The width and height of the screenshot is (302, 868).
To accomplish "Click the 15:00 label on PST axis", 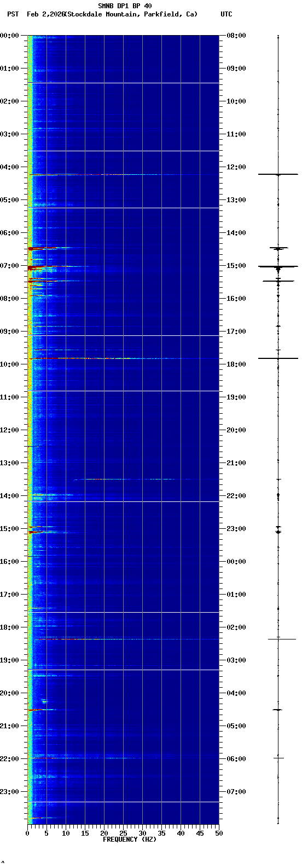I will pos(9,529).
